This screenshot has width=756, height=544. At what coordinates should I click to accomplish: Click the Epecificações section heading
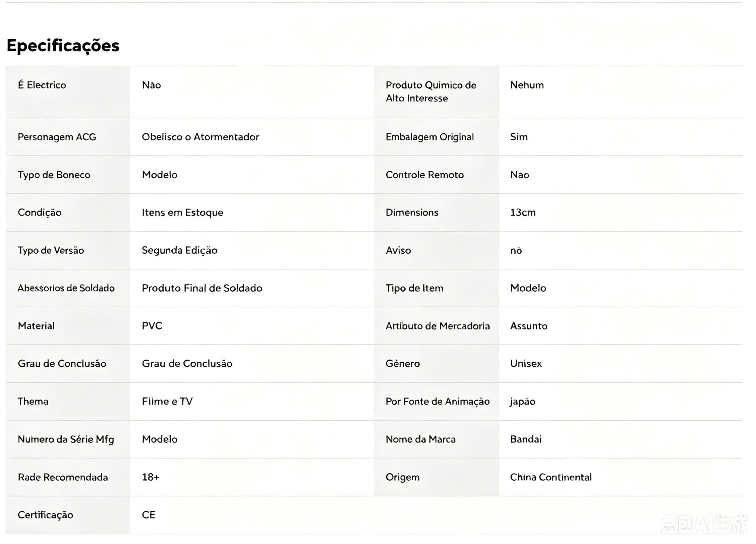coord(63,45)
